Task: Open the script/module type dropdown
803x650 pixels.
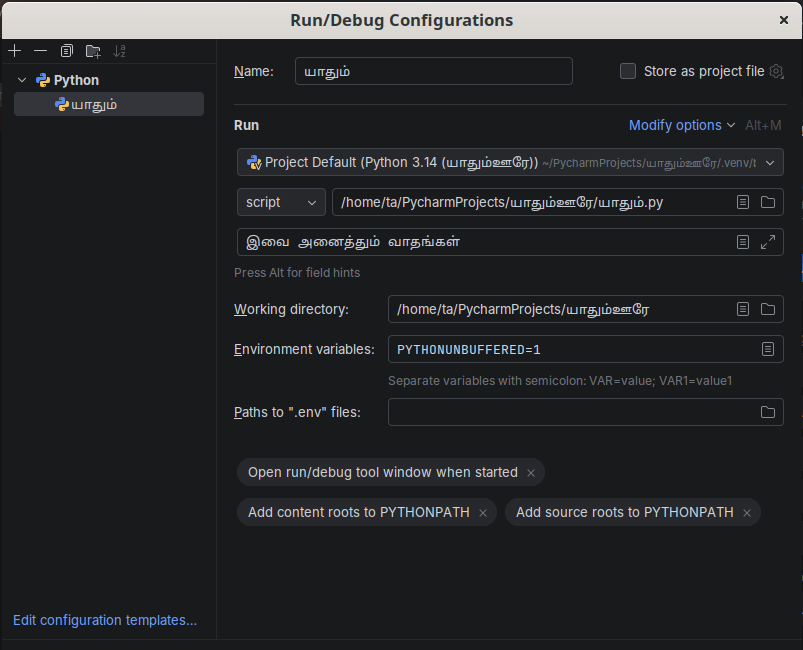Action: click(x=281, y=202)
